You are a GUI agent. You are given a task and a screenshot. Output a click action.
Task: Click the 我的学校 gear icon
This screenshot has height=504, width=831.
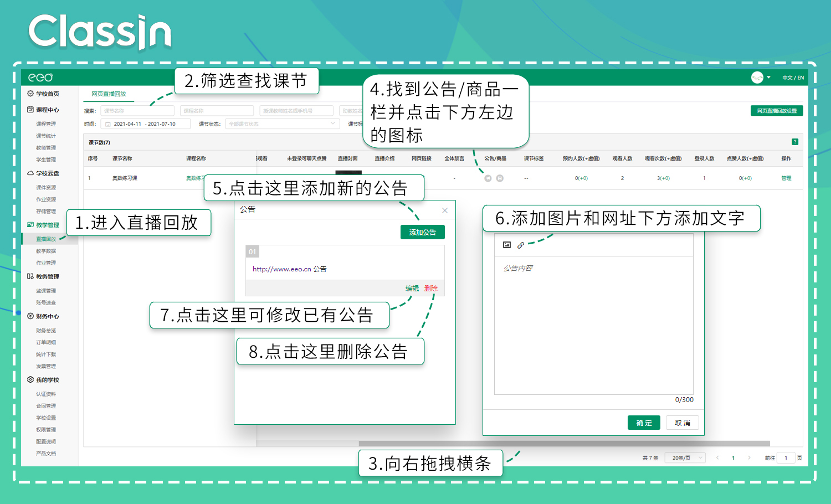point(30,380)
